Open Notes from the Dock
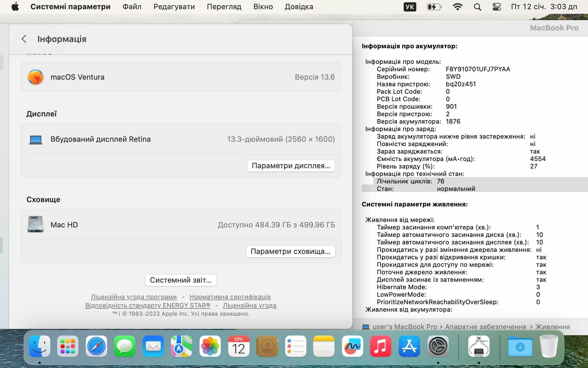Viewport: 588px width, 368px height. tap(324, 346)
